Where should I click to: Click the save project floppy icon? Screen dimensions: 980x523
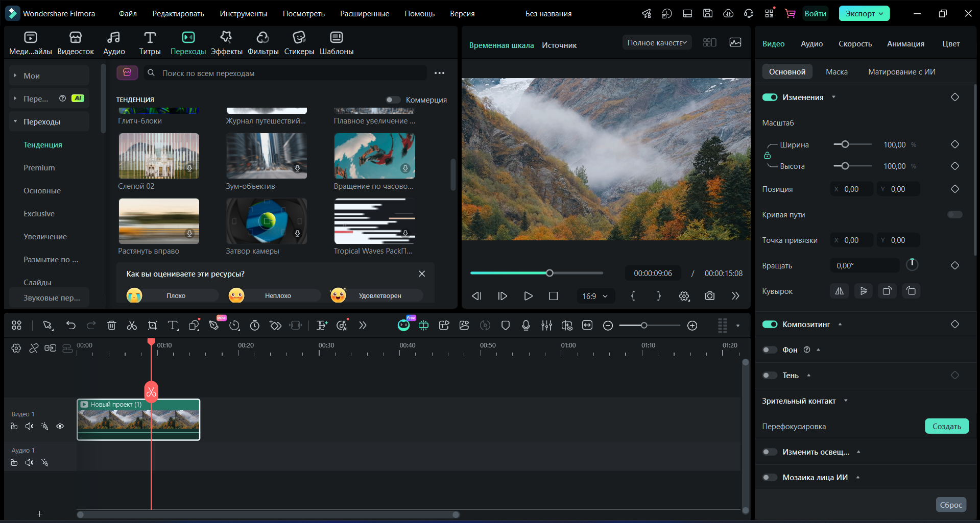[x=708, y=14]
